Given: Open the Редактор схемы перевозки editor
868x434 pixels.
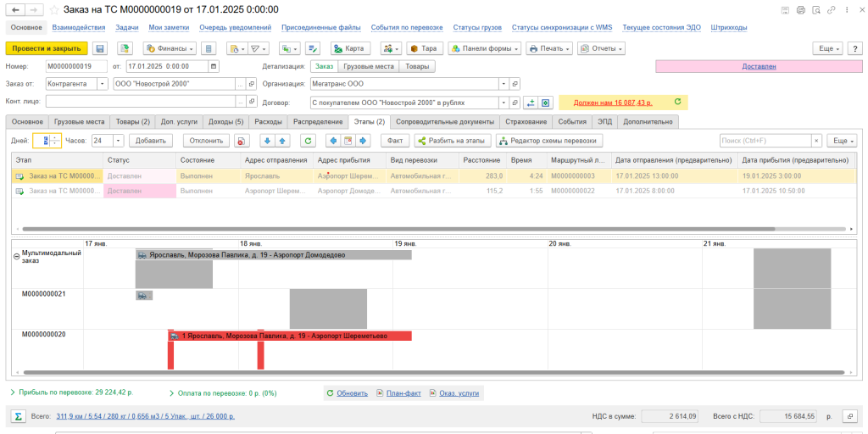Looking at the screenshot, I should click(549, 141).
